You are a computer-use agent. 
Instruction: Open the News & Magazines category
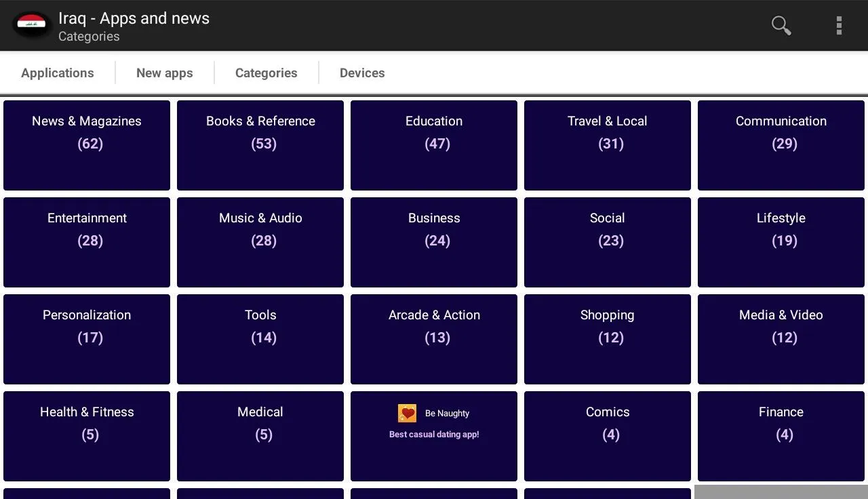[87, 145]
